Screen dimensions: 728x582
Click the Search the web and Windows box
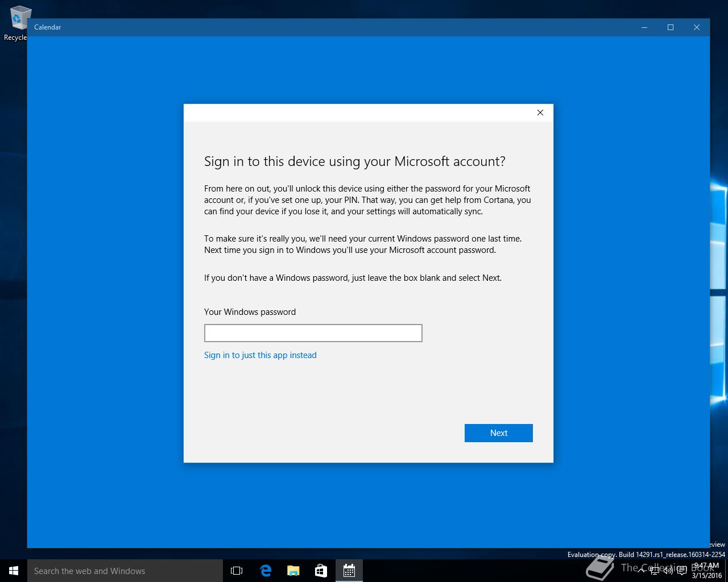[x=125, y=571]
